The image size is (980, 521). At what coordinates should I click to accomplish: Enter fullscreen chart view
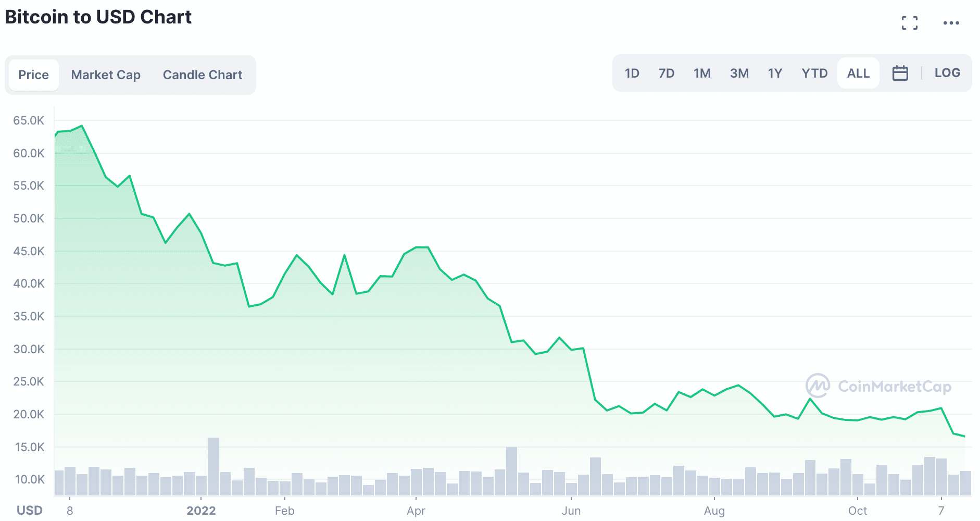click(910, 23)
